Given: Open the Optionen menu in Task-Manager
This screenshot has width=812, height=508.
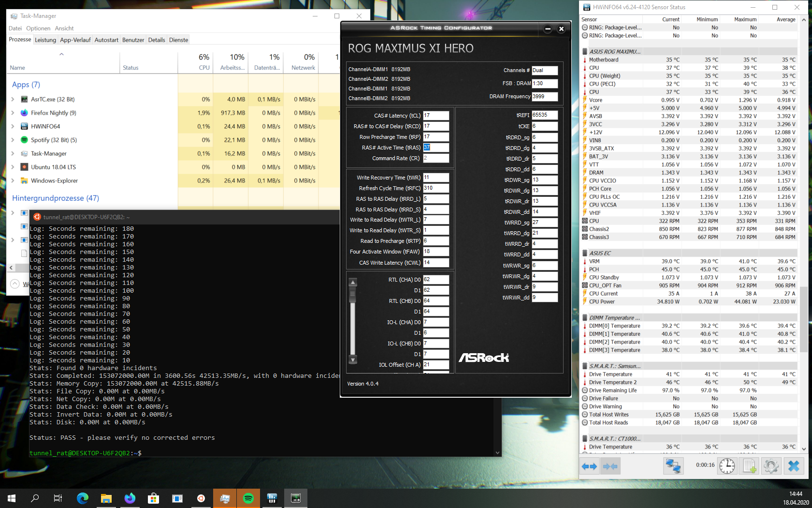Looking at the screenshot, I should [38, 29].
